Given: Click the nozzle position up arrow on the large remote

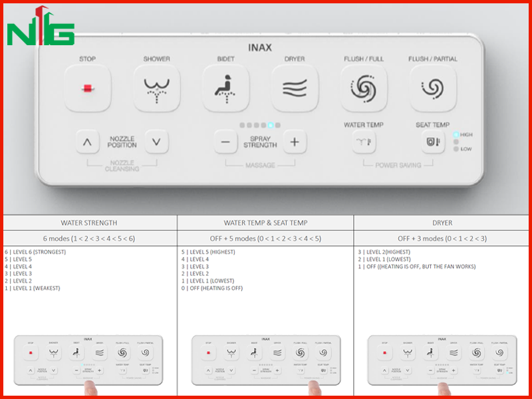Looking at the screenshot, I should point(88,142).
